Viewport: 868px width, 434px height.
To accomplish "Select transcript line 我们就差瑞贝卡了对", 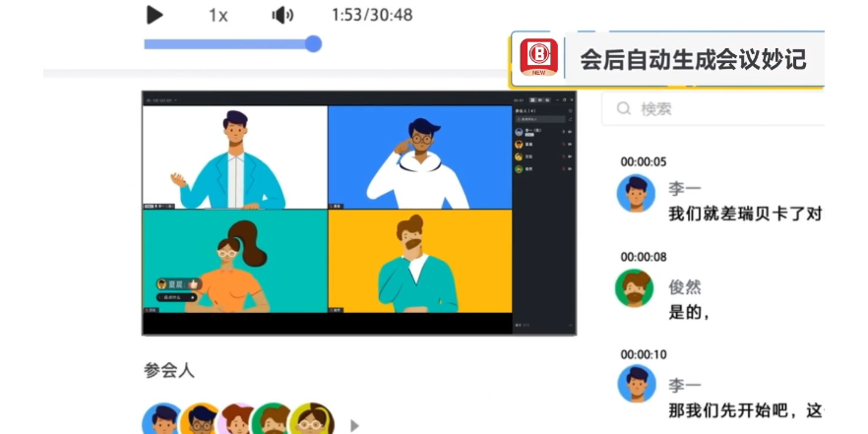I will pyautogui.click(x=744, y=214).
